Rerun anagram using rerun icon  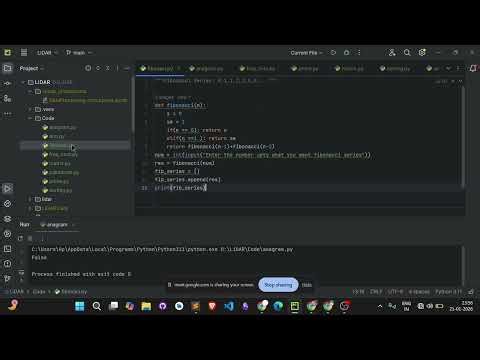tap(20, 238)
